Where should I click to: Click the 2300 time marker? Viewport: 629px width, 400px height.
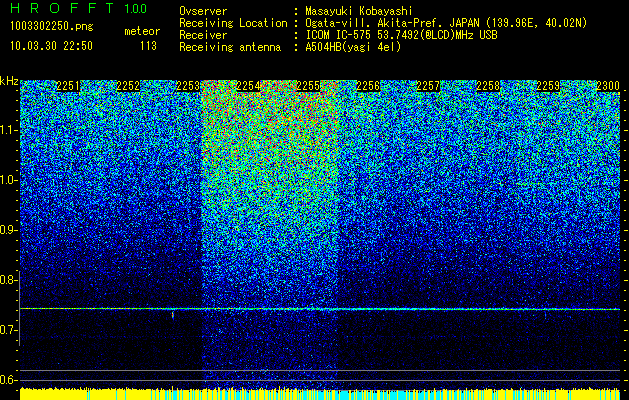[x=608, y=86]
